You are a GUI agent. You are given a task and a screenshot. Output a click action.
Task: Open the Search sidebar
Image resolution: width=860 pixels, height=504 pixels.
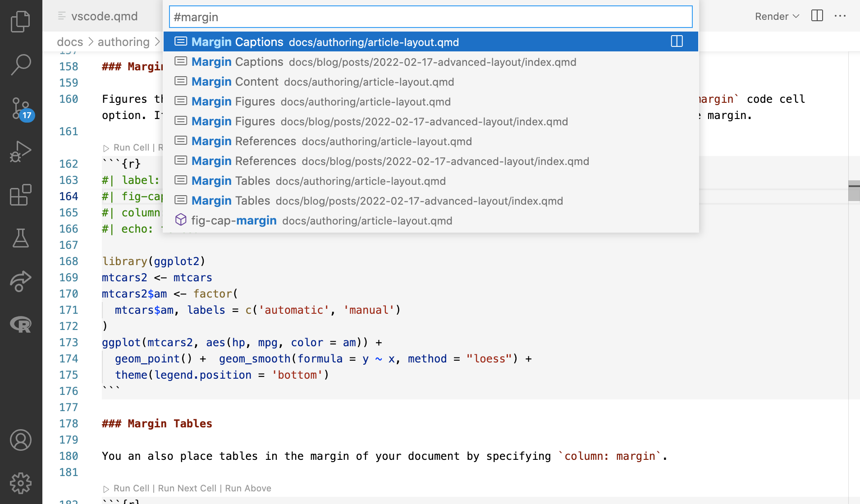click(21, 65)
